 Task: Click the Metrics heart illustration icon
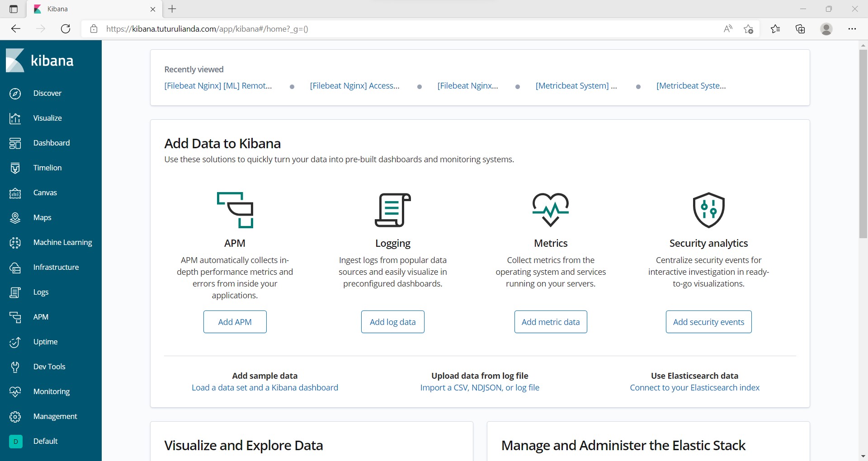(x=551, y=210)
